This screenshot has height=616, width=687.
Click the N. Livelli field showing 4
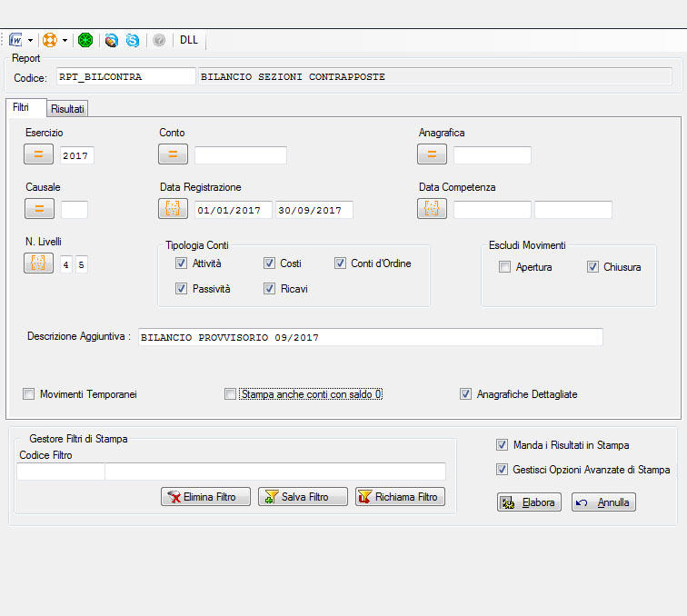[66, 264]
